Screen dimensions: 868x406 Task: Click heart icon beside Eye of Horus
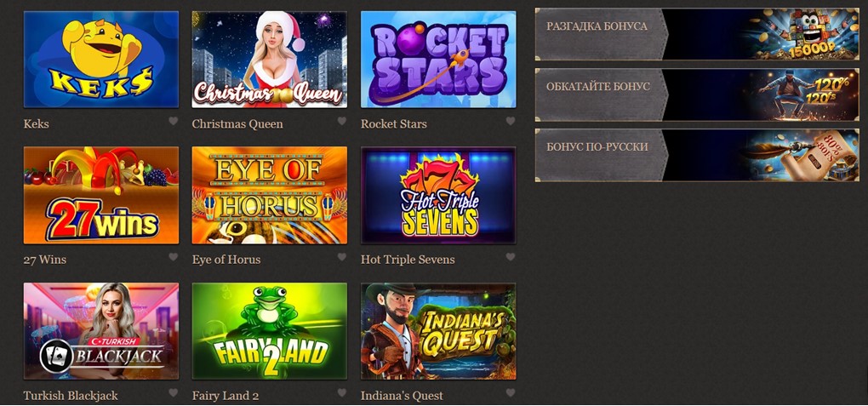(341, 257)
